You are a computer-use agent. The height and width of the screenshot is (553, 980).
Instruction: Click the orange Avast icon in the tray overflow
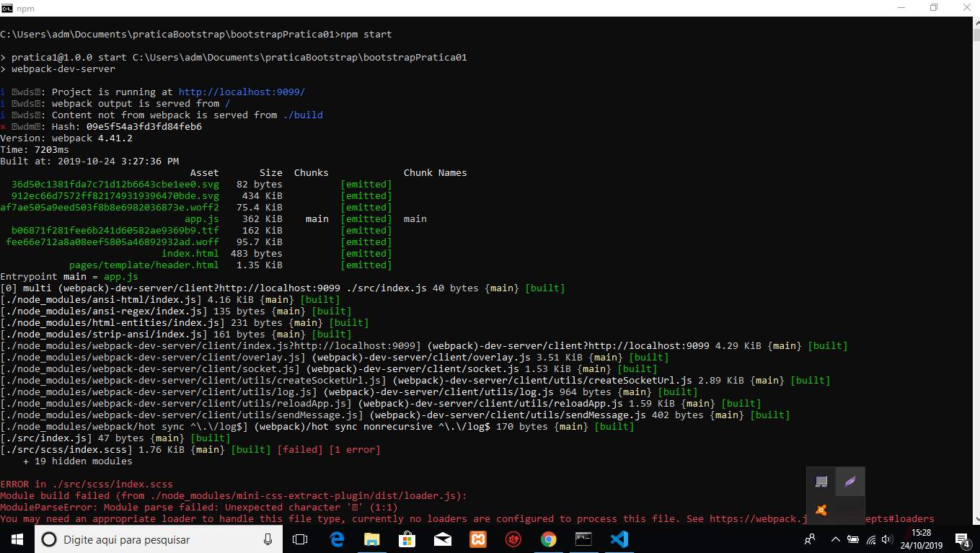tap(821, 510)
